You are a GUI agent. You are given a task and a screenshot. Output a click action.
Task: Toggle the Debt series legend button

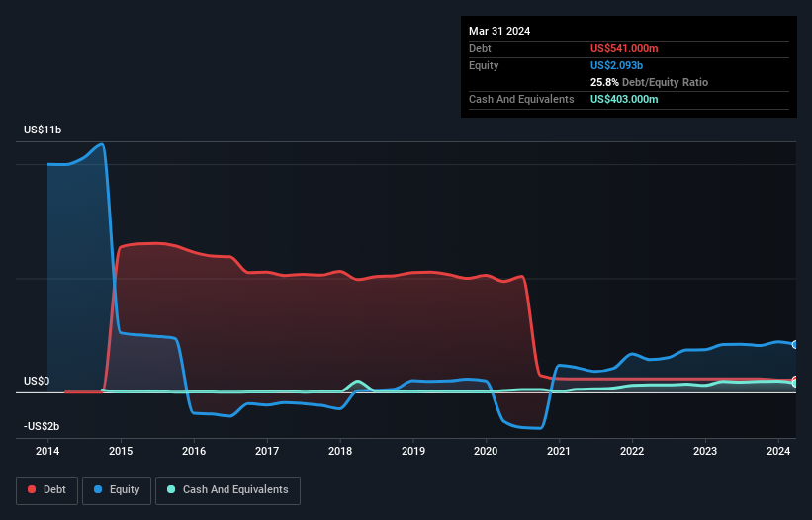point(46,490)
